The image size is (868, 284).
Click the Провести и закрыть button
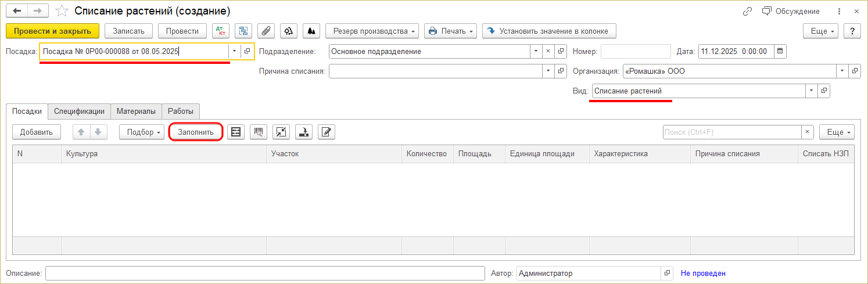click(52, 31)
